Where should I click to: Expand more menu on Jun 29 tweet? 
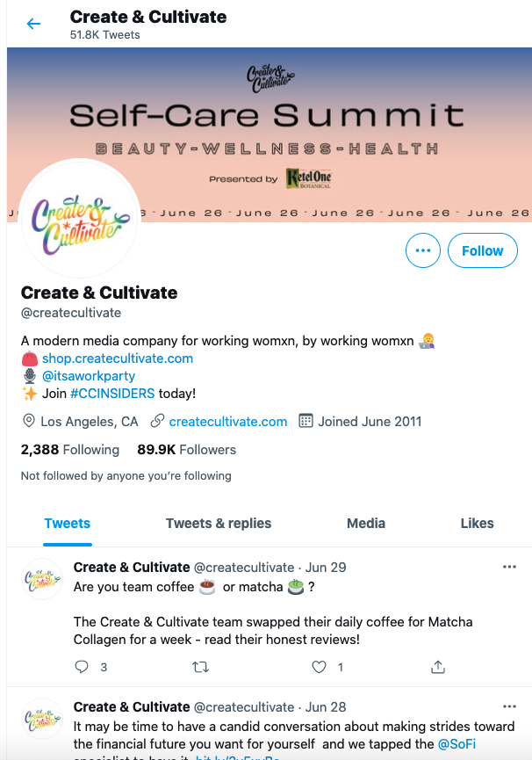[509, 568]
